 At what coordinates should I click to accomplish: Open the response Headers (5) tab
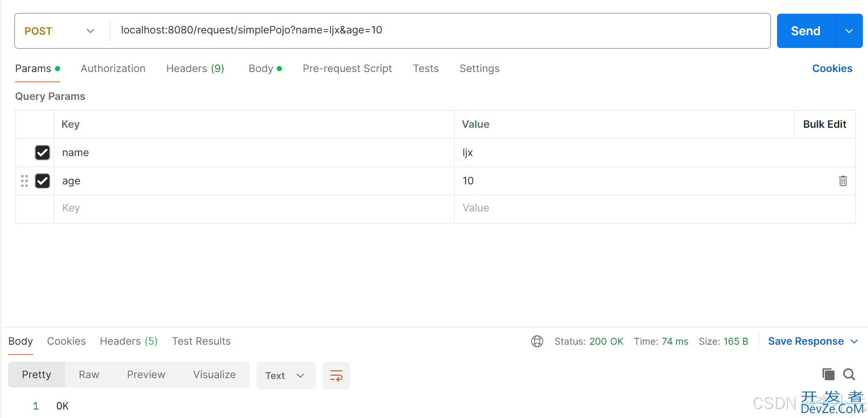(x=129, y=341)
